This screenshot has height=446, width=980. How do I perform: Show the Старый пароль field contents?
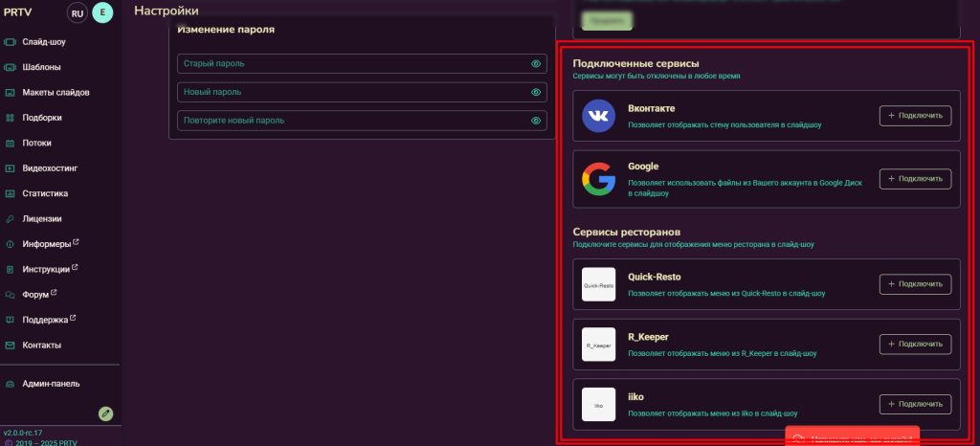[536, 64]
